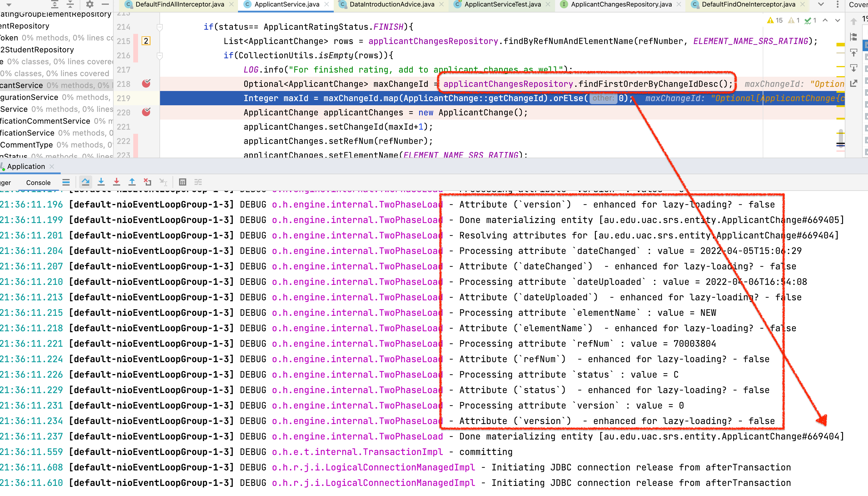868x496 pixels.
Task: Toggle the breakpoint on line 218
Action: click(146, 84)
